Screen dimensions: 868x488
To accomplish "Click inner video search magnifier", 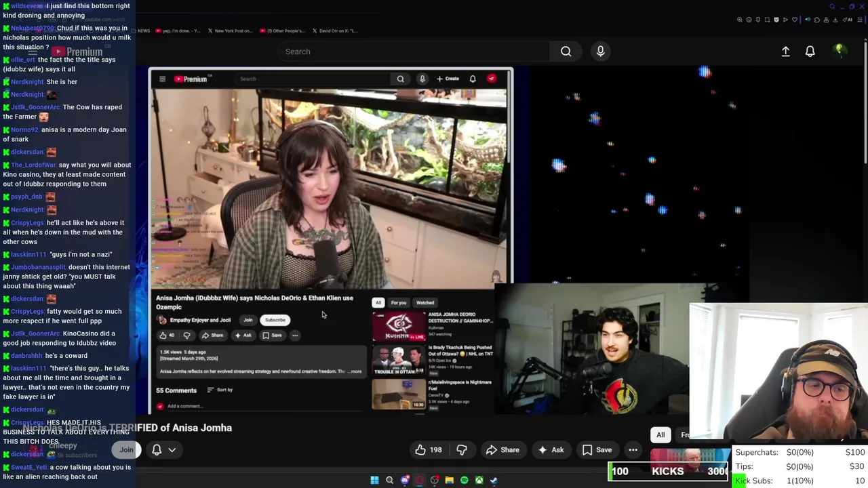I will pyautogui.click(x=400, y=79).
